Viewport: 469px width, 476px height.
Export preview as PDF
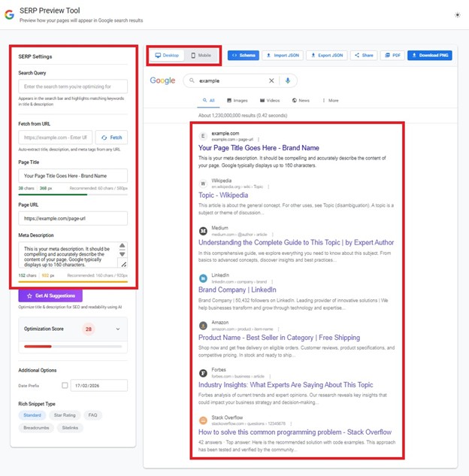click(393, 56)
